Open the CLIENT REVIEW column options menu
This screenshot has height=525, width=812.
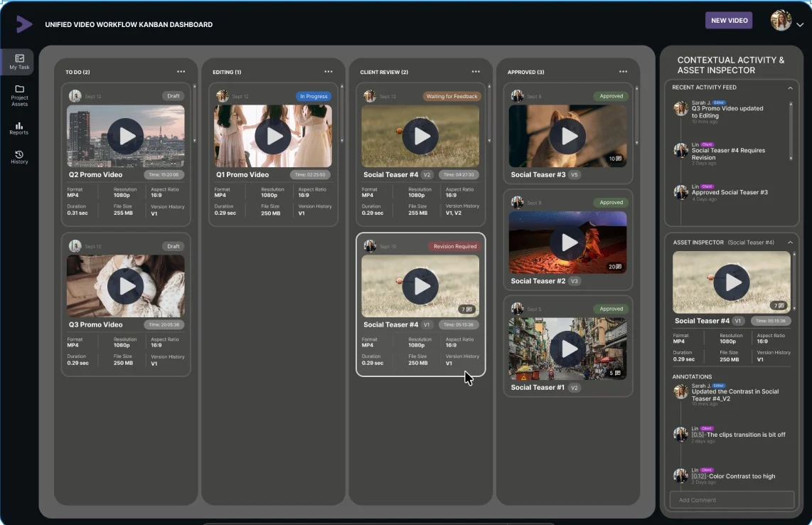(476, 72)
